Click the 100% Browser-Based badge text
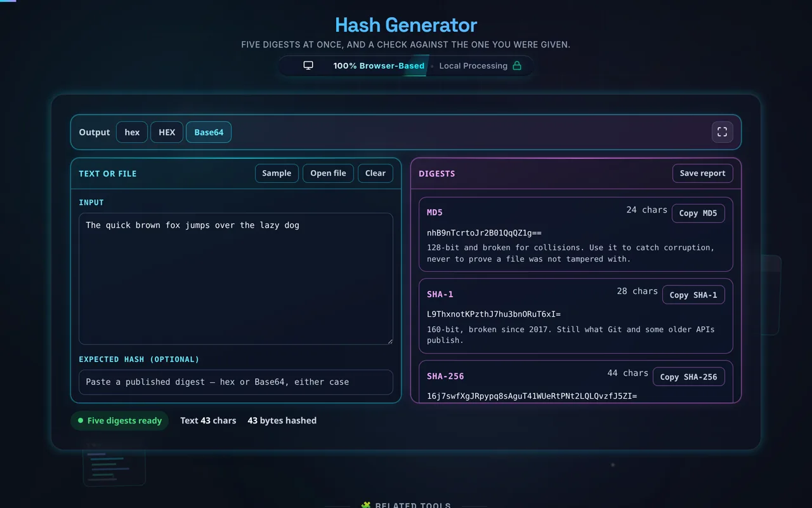 click(379, 65)
